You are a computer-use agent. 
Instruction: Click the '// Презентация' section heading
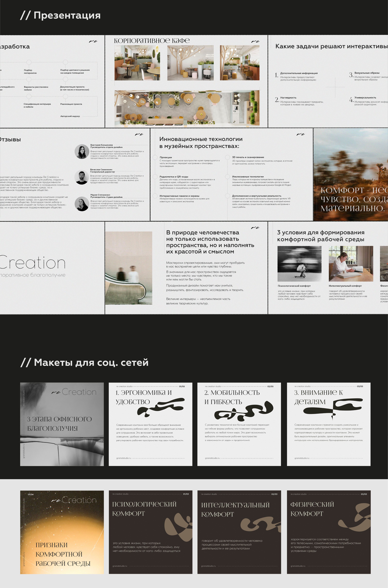pos(60,15)
